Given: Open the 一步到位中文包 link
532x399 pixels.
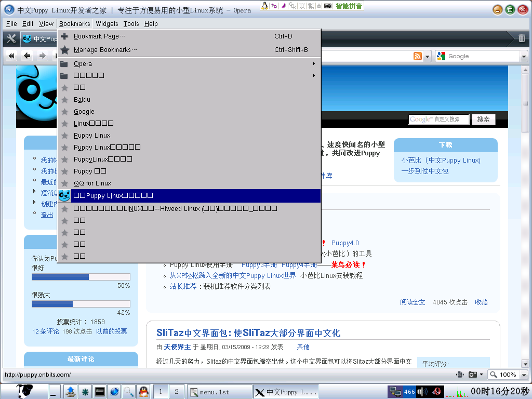Looking at the screenshot, I should (x=425, y=171).
